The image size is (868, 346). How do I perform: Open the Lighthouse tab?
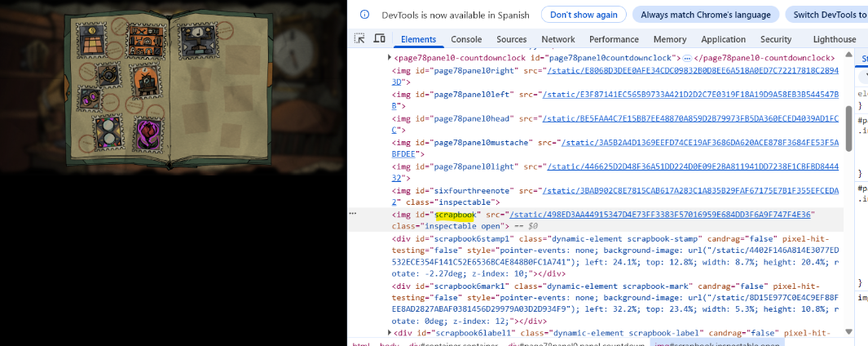click(835, 39)
